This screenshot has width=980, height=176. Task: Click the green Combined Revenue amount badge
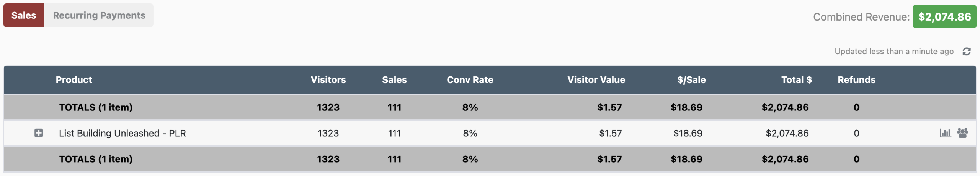pos(944,17)
